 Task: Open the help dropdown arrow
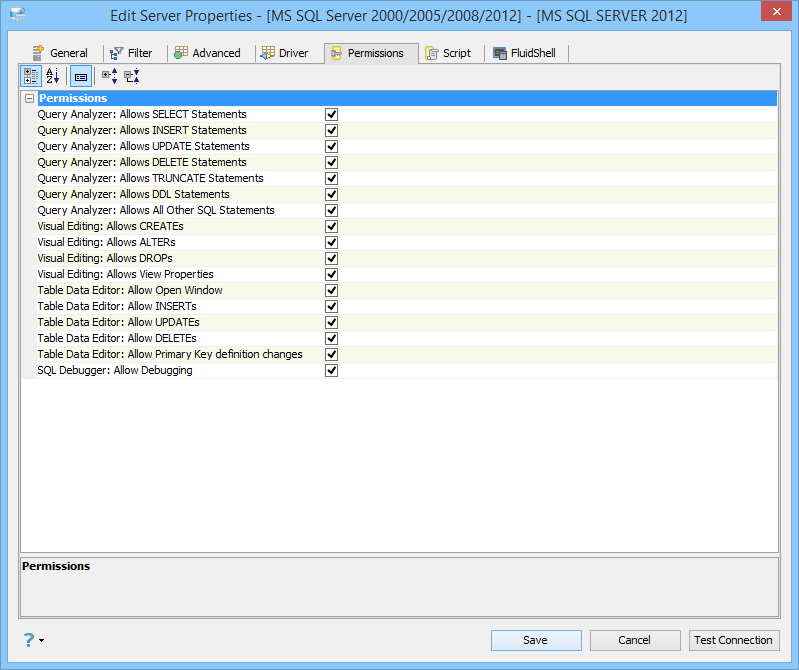pos(41,640)
